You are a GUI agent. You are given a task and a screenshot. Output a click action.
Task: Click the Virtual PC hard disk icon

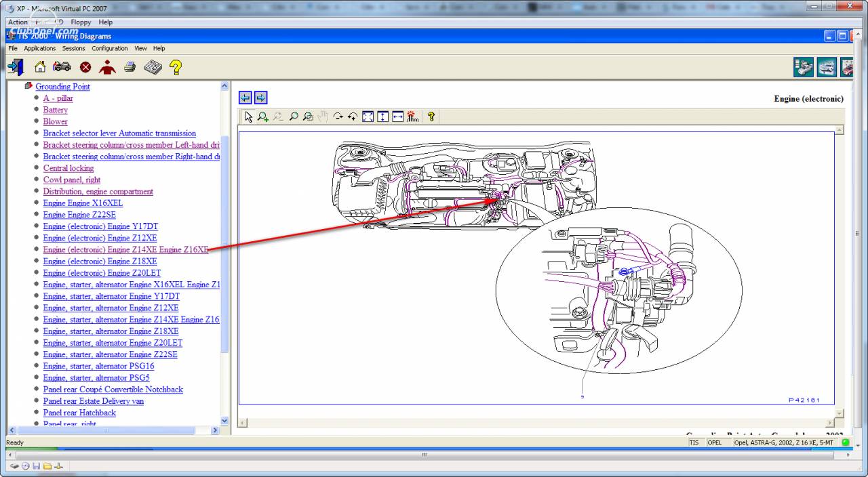coord(14,466)
